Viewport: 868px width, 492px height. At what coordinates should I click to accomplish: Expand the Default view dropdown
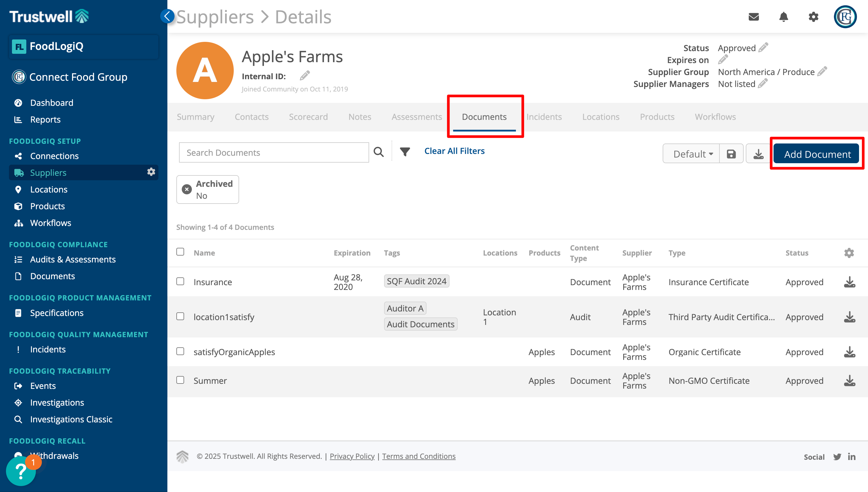[691, 154]
